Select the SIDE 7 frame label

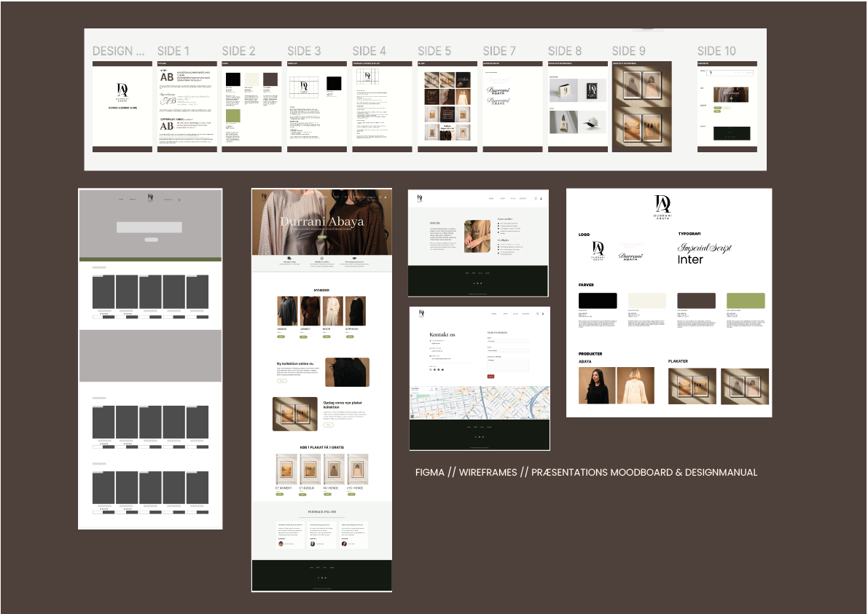pos(499,51)
